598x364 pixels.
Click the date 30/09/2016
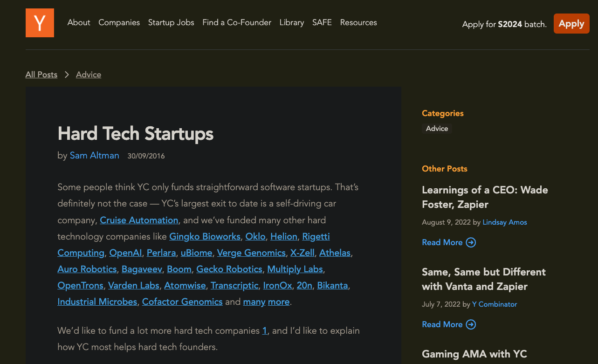(146, 156)
